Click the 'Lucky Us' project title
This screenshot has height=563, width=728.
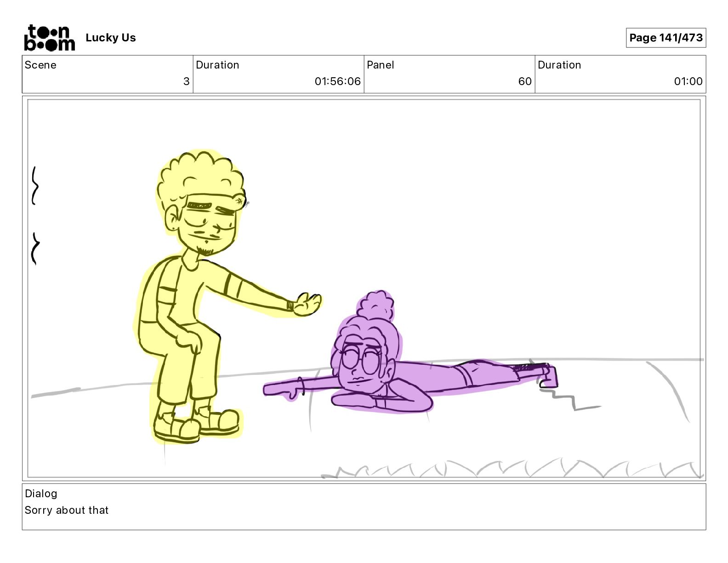tap(111, 38)
